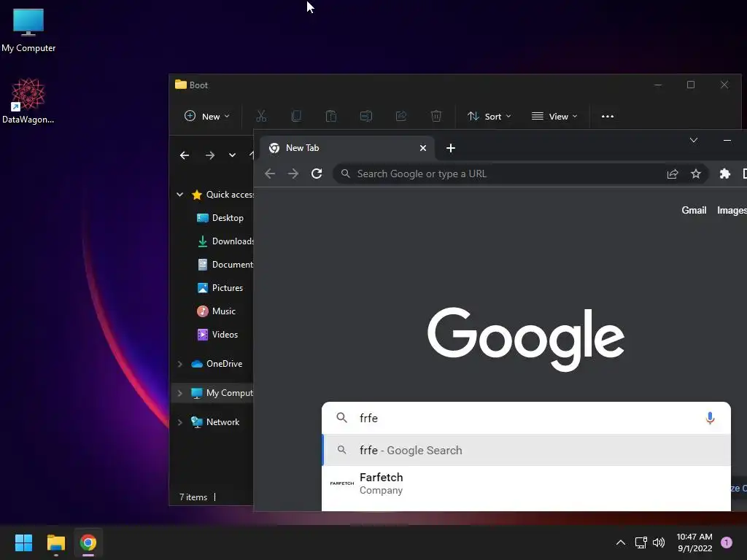Open the network tray icon
Viewport: 747px width, 560px height.
(640, 542)
